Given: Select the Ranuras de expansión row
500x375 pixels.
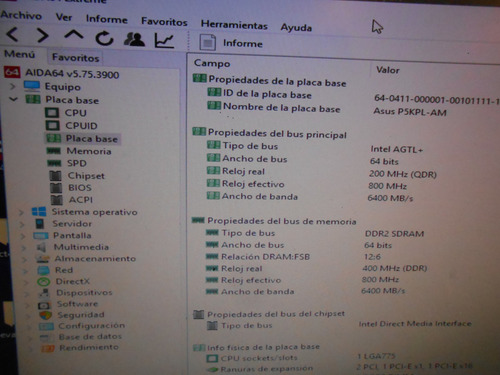Looking at the screenshot, I should 267,369.
